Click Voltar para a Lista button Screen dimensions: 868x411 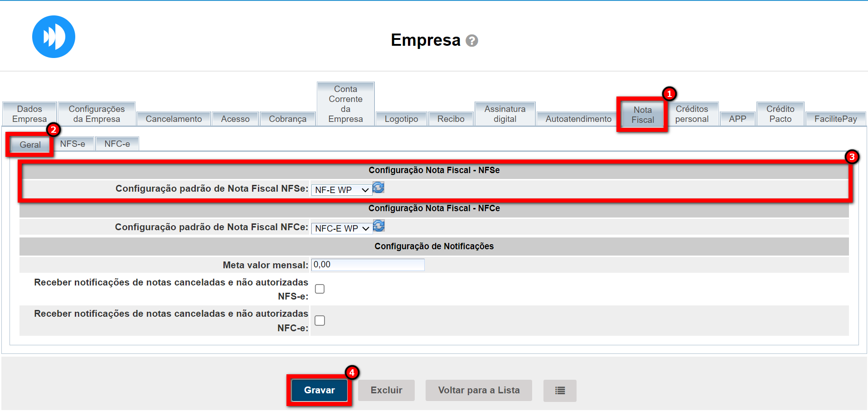(479, 390)
